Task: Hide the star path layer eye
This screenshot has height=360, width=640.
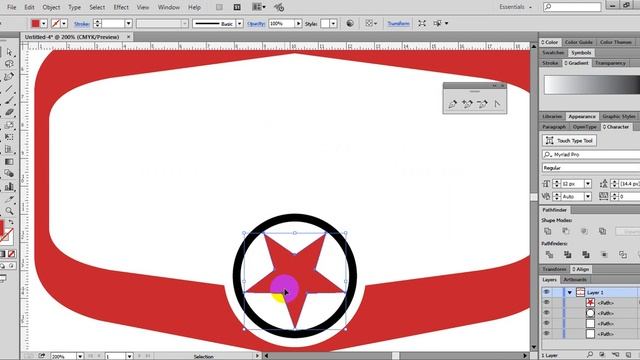Action: point(547,302)
